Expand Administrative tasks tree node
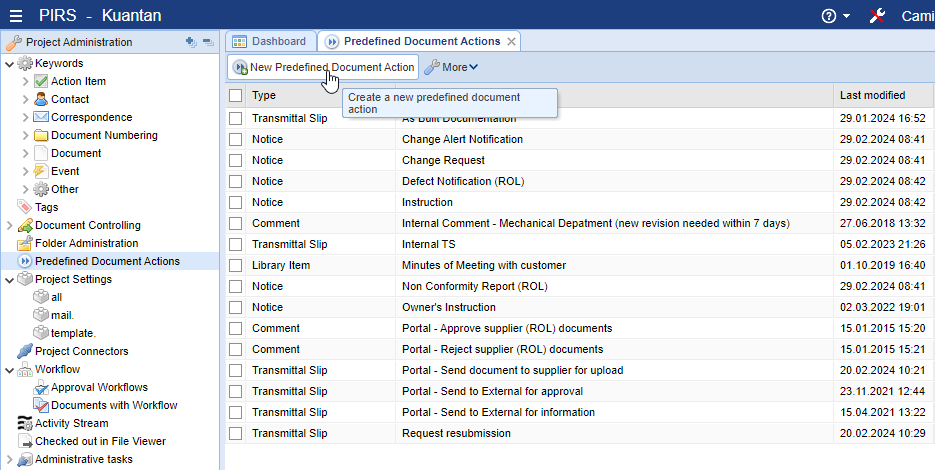935x470 pixels. 10,459
